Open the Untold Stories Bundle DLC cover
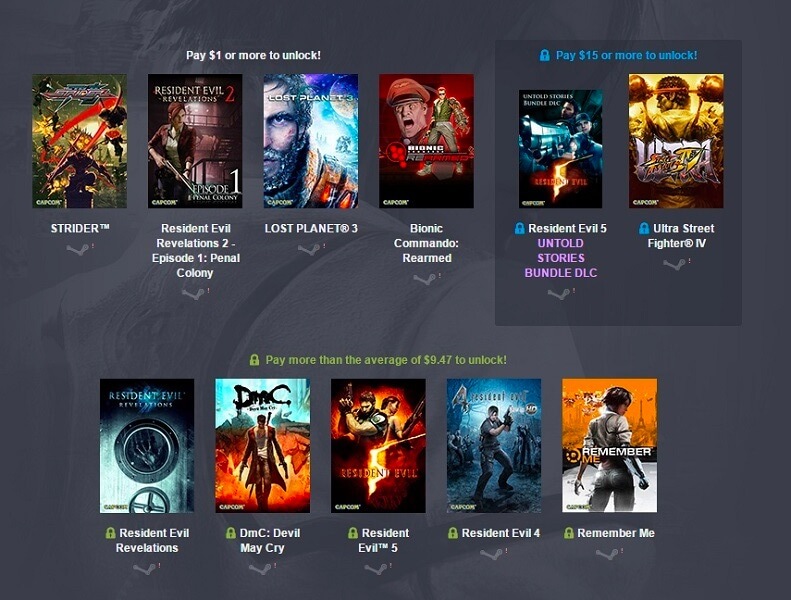Image resolution: width=791 pixels, height=600 pixels. click(560, 149)
